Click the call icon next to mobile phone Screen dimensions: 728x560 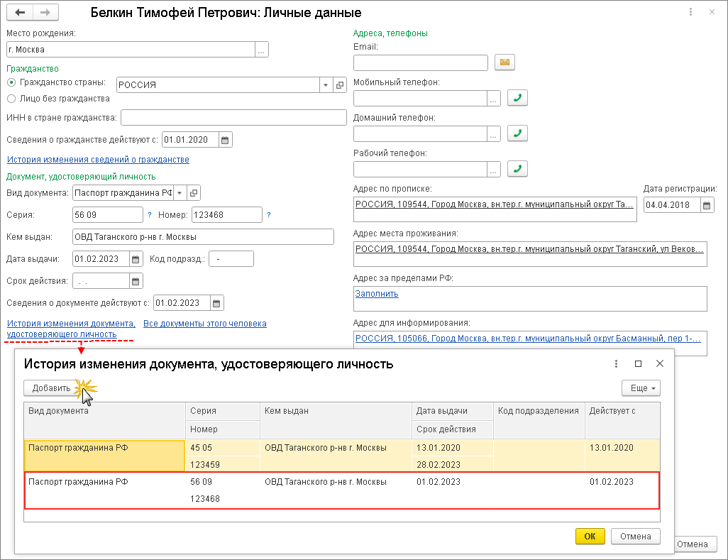pyautogui.click(x=519, y=98)
